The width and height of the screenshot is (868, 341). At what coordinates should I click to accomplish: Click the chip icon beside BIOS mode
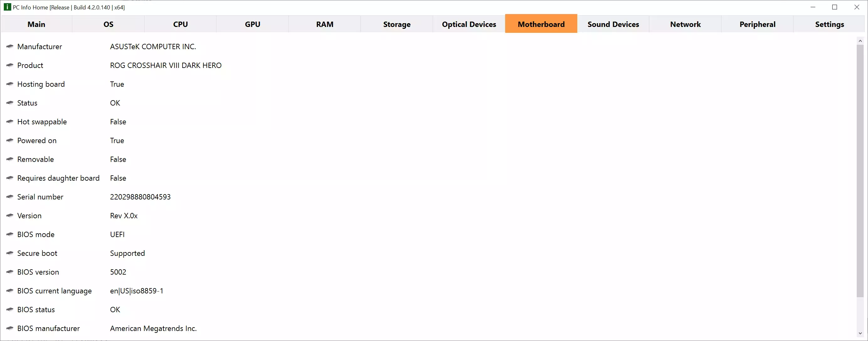tap(10, 234)
